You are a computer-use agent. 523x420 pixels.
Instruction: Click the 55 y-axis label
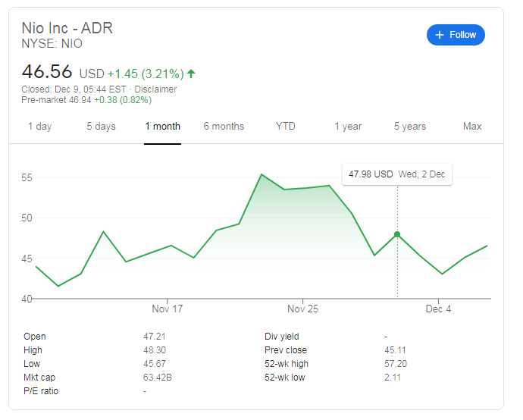point(27,178)
